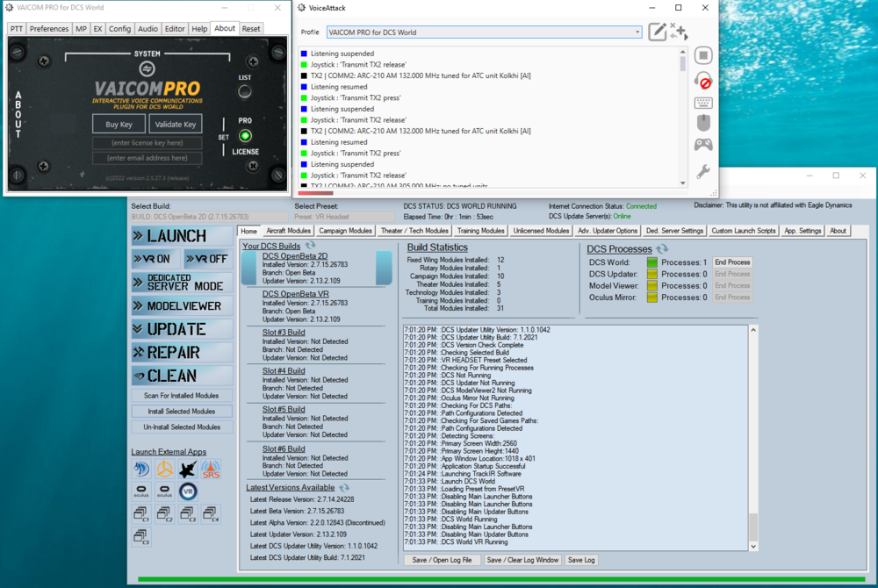Launch the VoiceAttack external app icon
Image resolution: width=878 pixels, height=588 pixels.
(x=141, y=469)
